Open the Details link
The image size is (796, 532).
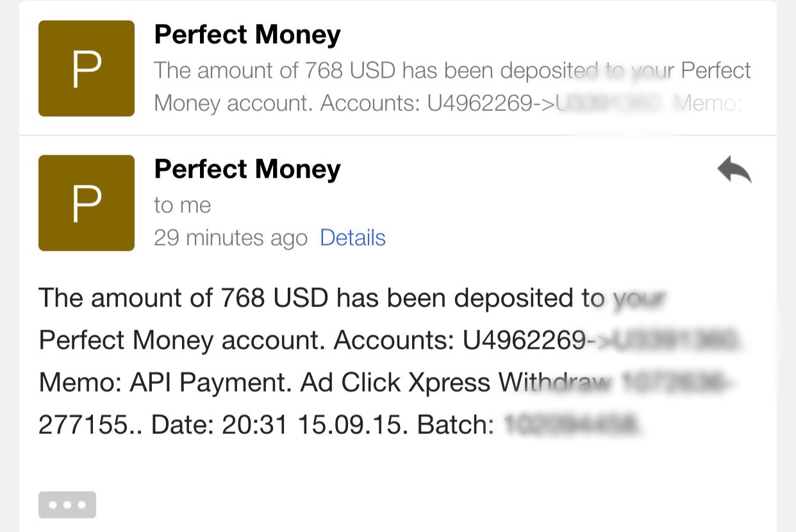[352, 238]
